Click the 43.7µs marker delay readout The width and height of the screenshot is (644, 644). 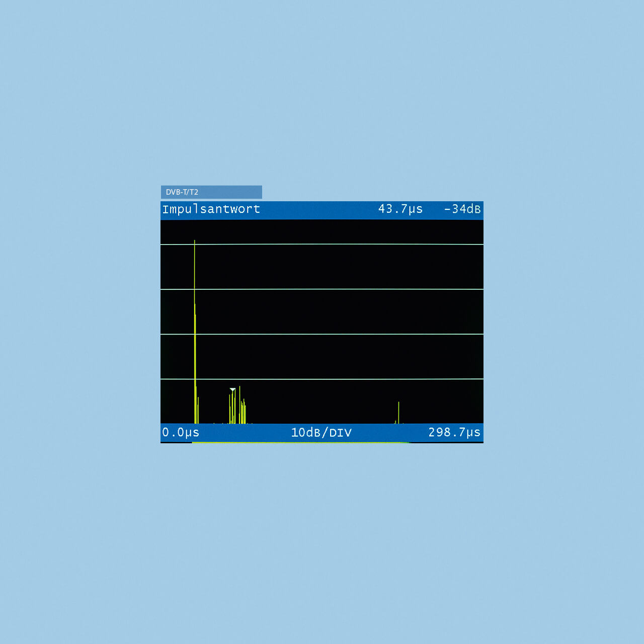point(400,209)
